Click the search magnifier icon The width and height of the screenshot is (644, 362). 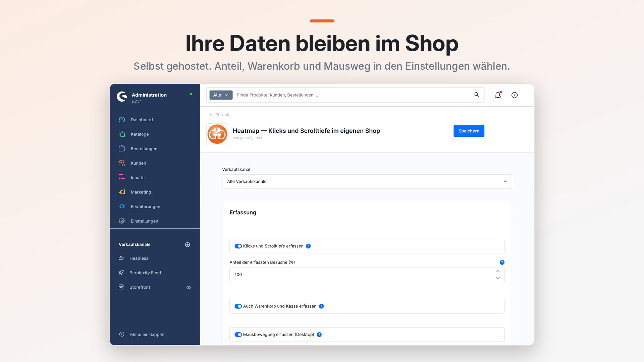(477, 95)
